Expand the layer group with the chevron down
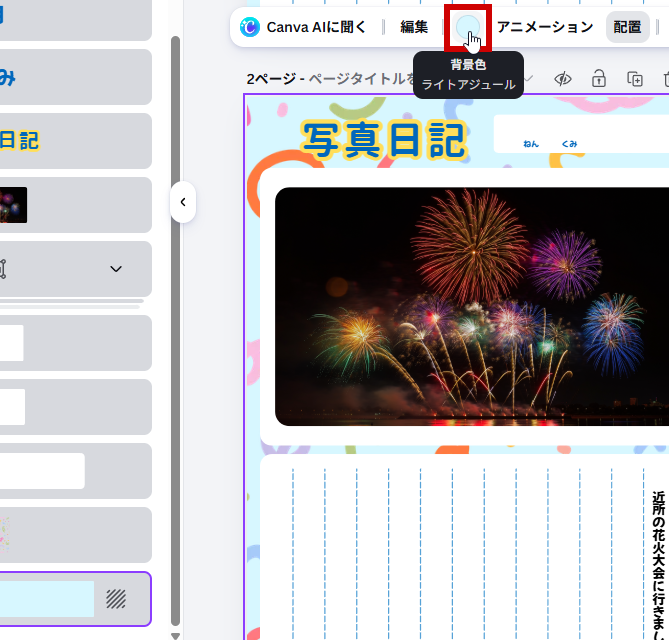The image size is (669, 640). pos(116,269)
